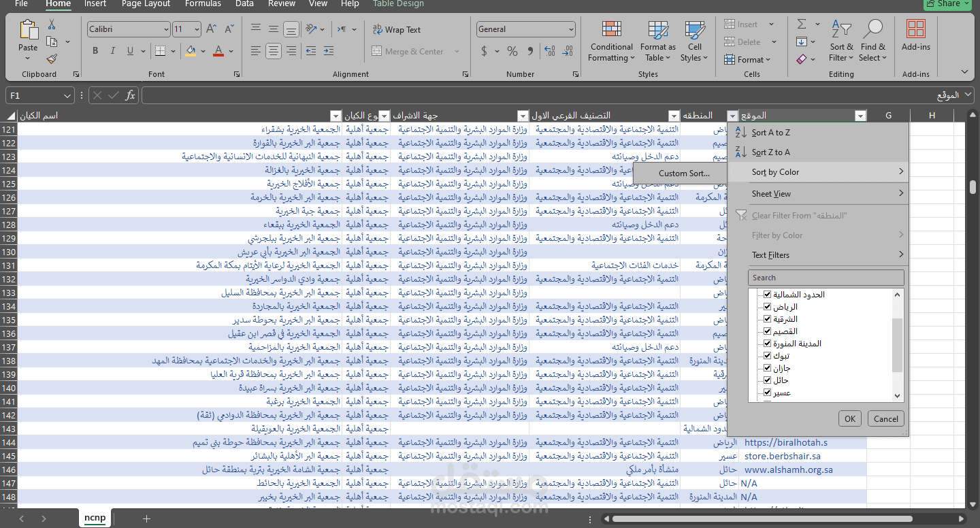Image resolution: width=980 pixels, height=528 pixels.
Task: Increase decimal places
Action: tap(550, 51)
